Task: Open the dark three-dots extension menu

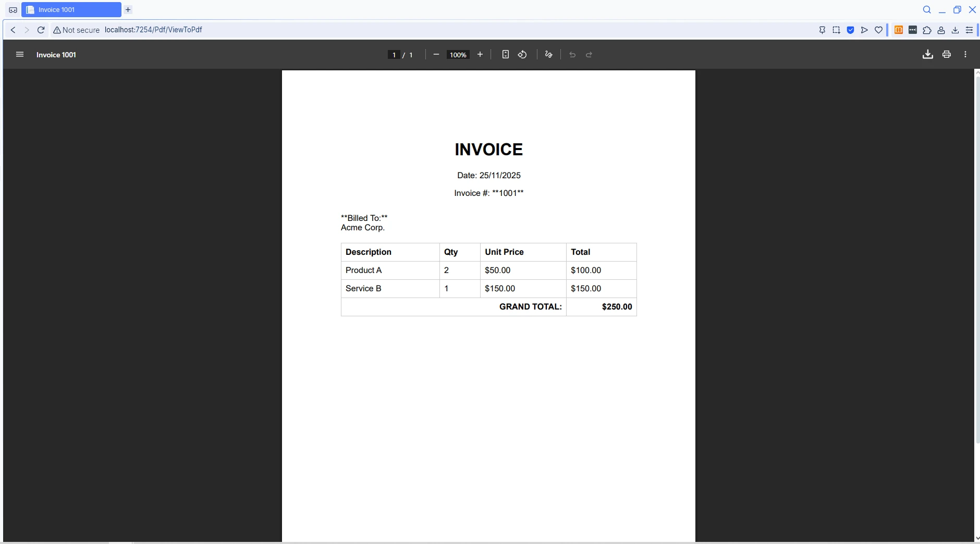Action: (912, 30)
